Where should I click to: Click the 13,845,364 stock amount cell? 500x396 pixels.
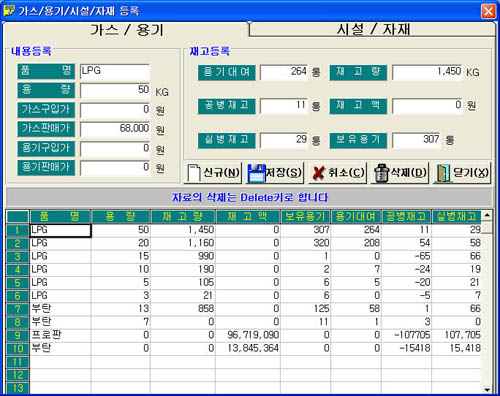[248, 348]
